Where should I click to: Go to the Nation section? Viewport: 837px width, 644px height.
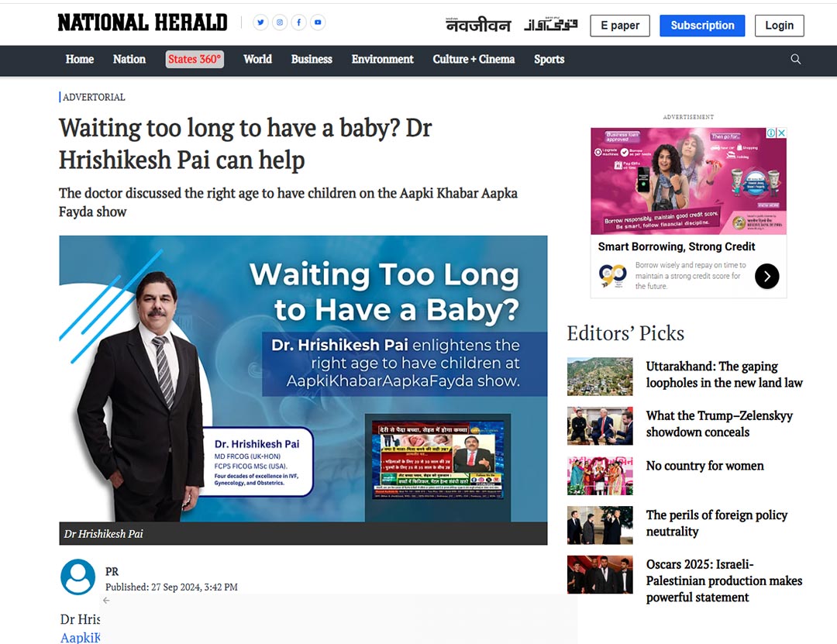[x=129, y=60]
